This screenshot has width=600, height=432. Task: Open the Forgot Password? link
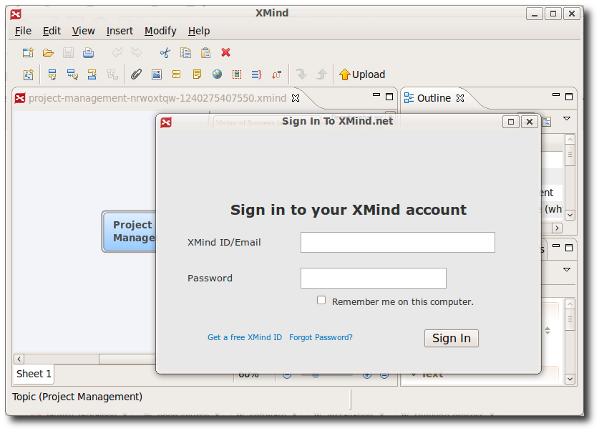pos(321,337)
